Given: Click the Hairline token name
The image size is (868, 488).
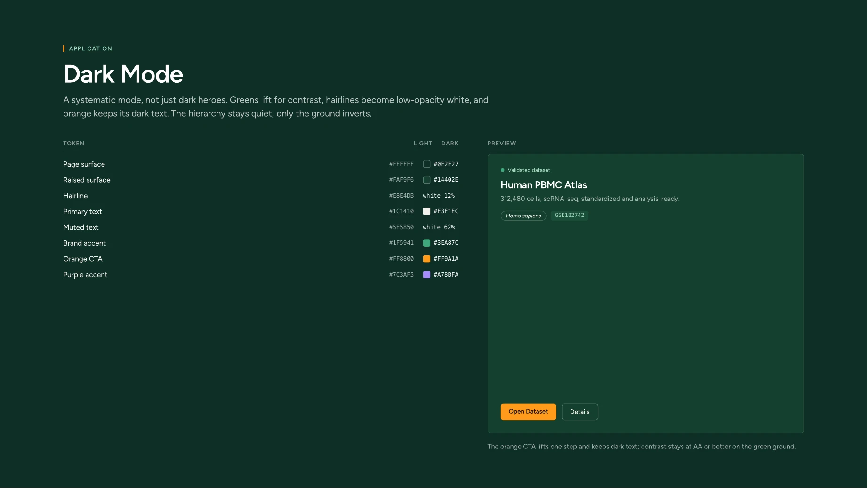Looking at the screenshot, I should click(x=75, y=196).
